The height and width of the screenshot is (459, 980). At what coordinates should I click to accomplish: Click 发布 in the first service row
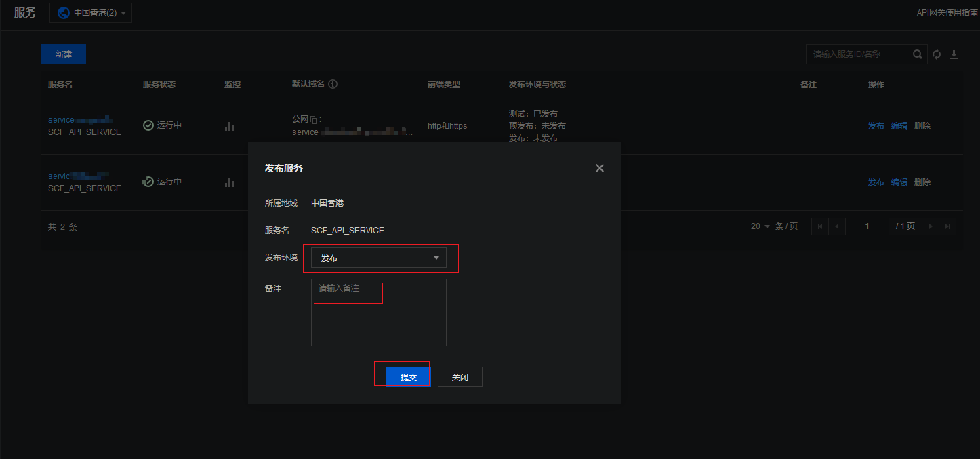tap(876, 126)
